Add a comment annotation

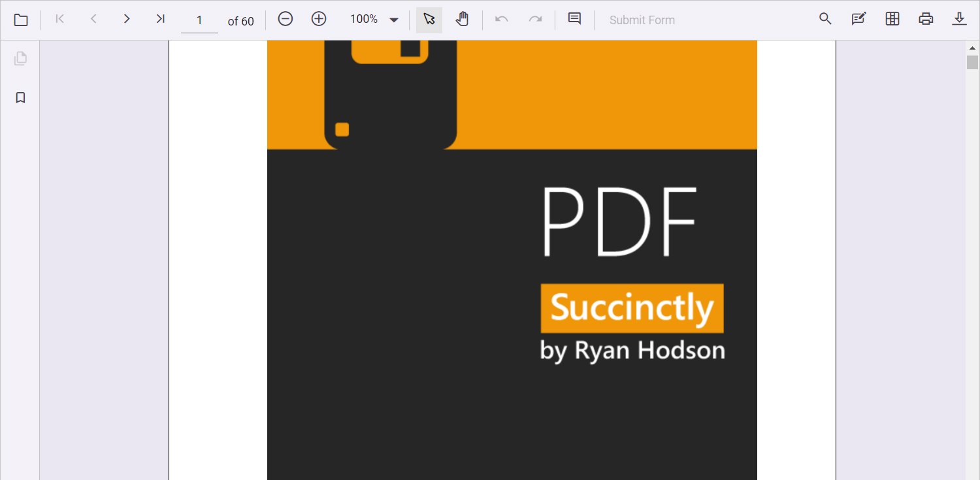574,20
